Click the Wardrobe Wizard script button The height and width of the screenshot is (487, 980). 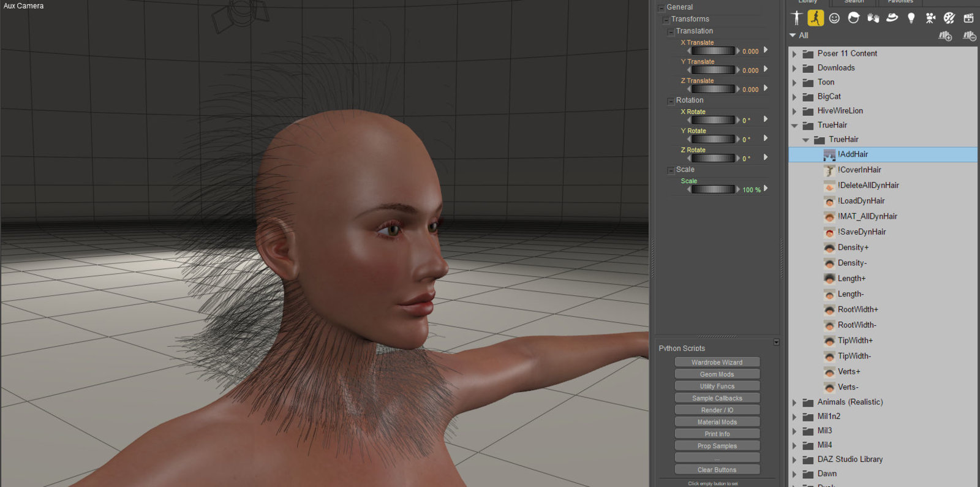coord(717,363)
